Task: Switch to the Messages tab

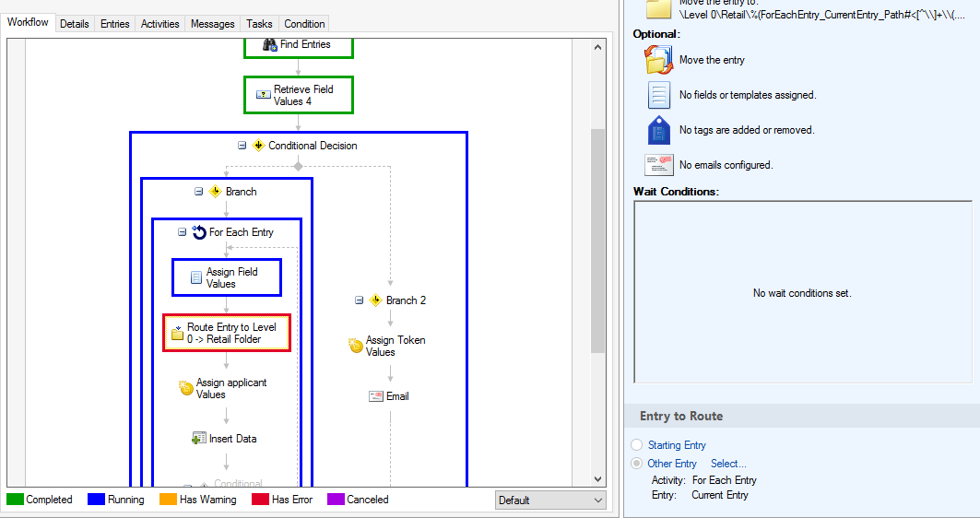Action: (212, 24)
